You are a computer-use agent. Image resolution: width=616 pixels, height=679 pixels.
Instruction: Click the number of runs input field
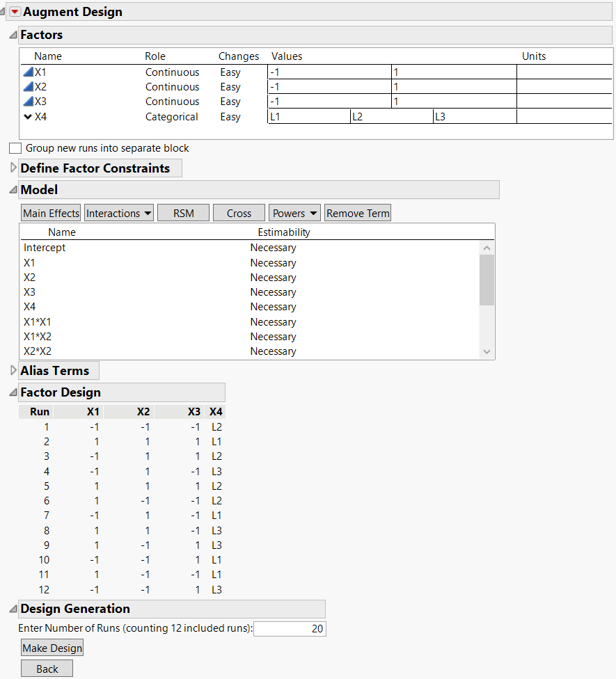click(290, 629)
